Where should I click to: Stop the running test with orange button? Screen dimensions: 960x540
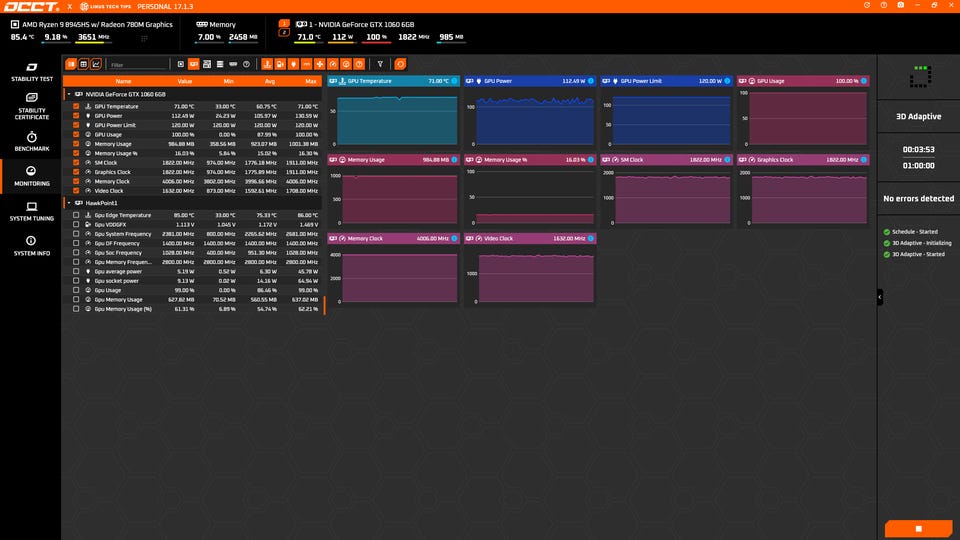pos(918,528)
